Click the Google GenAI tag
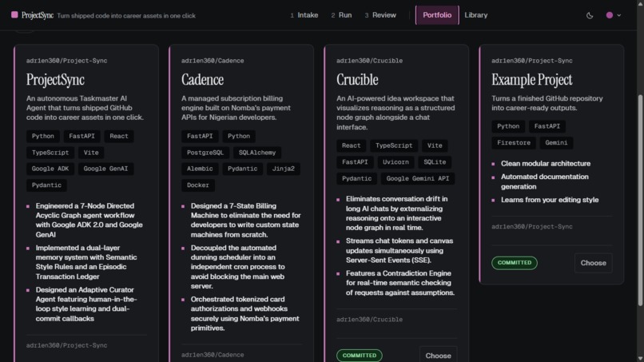The width and height of the screenshot is (644, 362). (x=105, y=169)
